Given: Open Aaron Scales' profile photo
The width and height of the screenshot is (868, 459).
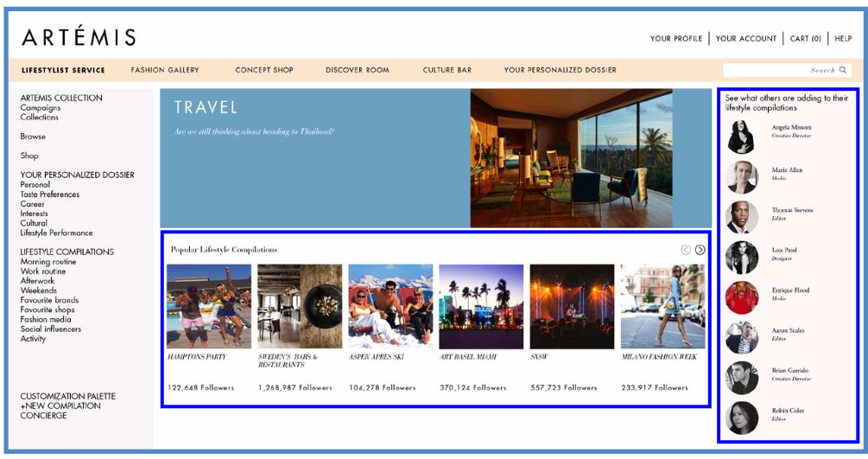Looking at the screenshot, I should [x=741, y=338].
